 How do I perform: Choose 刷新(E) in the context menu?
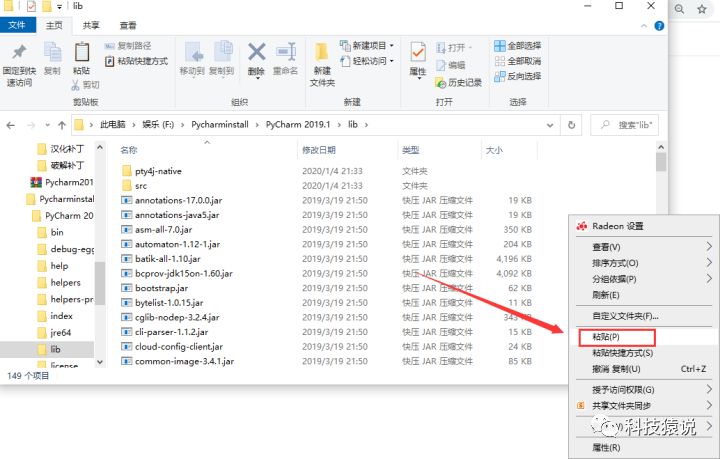click(606, 295)
